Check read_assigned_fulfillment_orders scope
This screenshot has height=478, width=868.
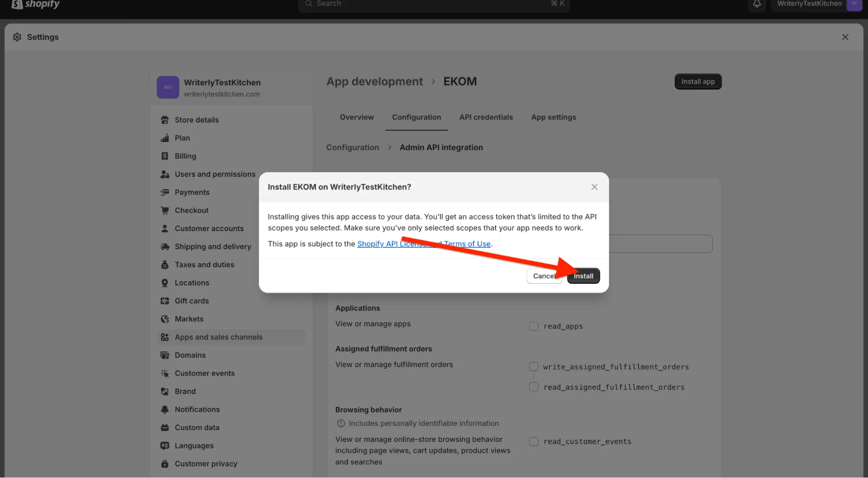[534, 387]
